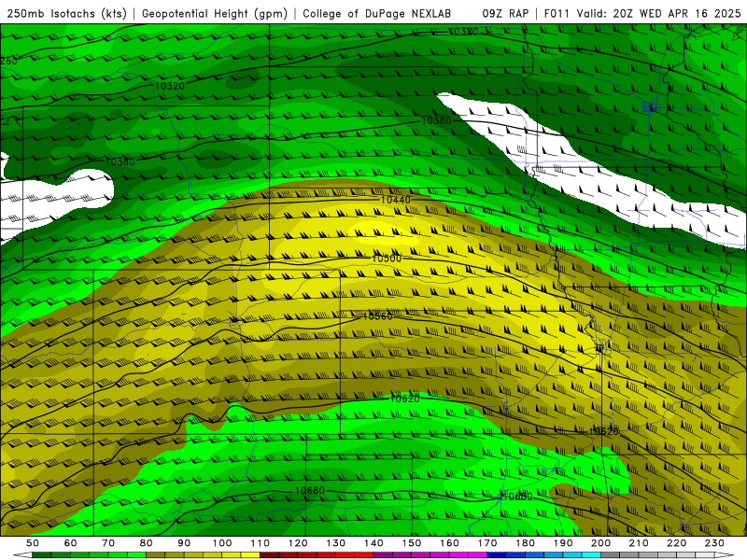
Task: Click the 130 value on the color scale
Action: pos(336,543)
